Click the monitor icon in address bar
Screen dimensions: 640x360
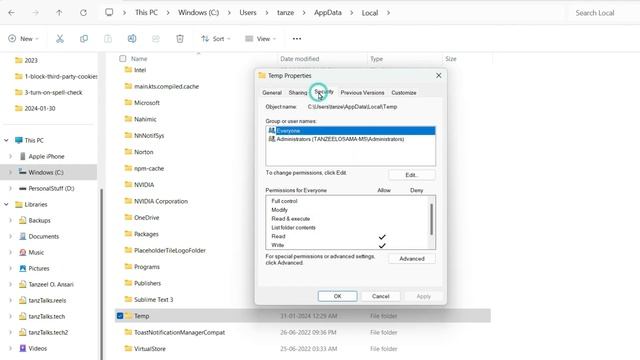point(109,12)
